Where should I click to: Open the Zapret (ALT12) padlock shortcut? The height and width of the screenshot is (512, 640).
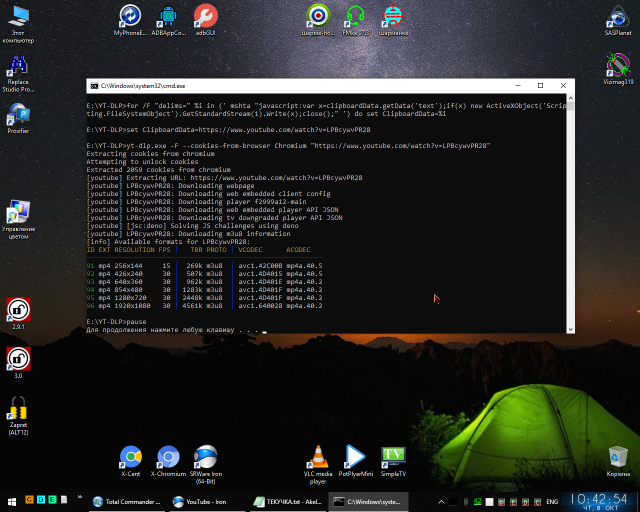tap(18, 416)
